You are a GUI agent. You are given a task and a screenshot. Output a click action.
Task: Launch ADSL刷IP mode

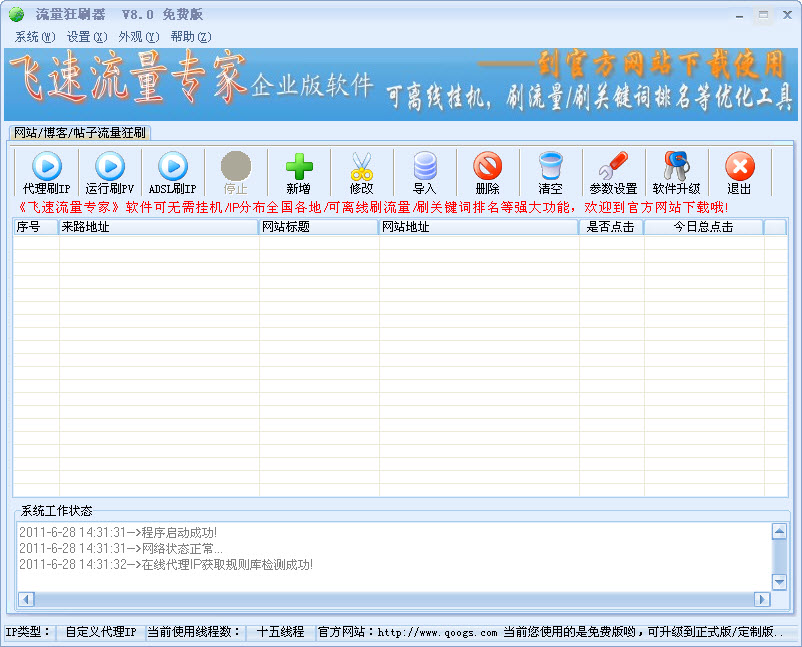(173, 173)
